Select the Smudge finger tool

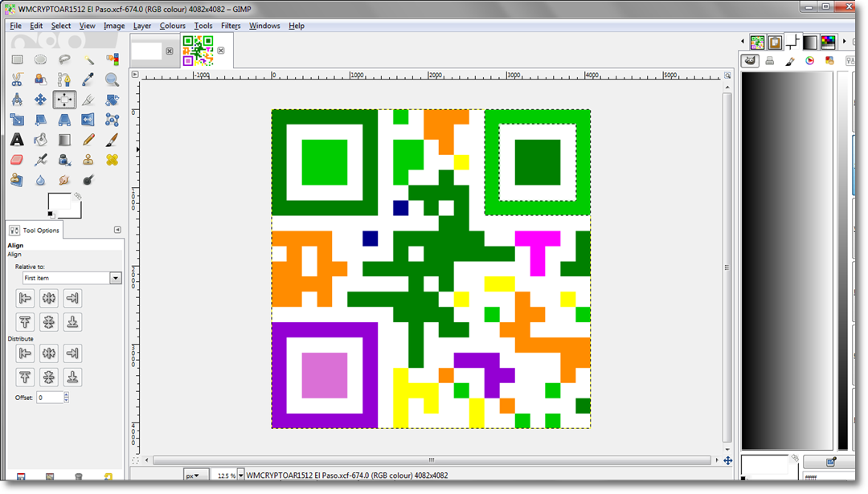point(64,180)
